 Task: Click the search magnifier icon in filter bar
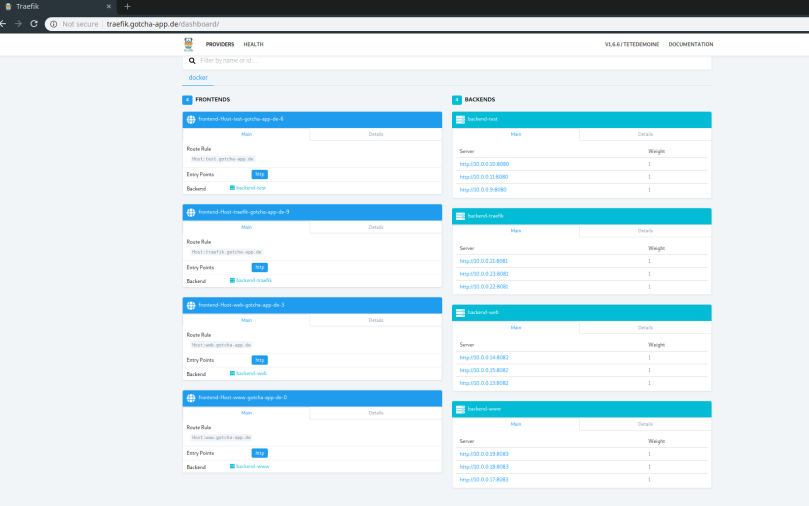192,61
